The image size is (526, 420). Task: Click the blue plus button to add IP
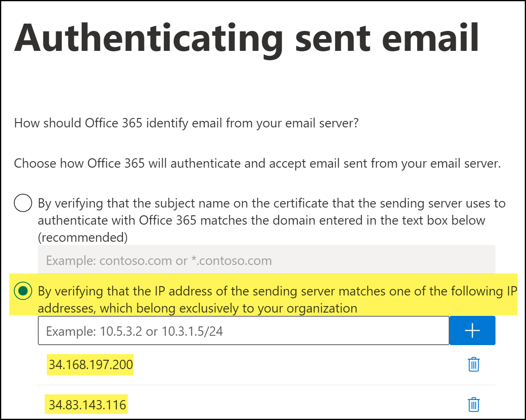pos(472,330)
